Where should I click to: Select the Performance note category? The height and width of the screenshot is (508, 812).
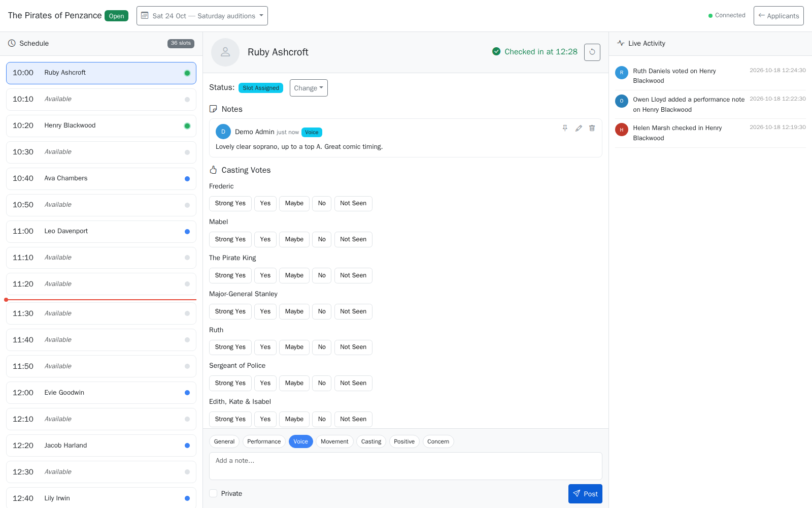(x=264, y=441)
